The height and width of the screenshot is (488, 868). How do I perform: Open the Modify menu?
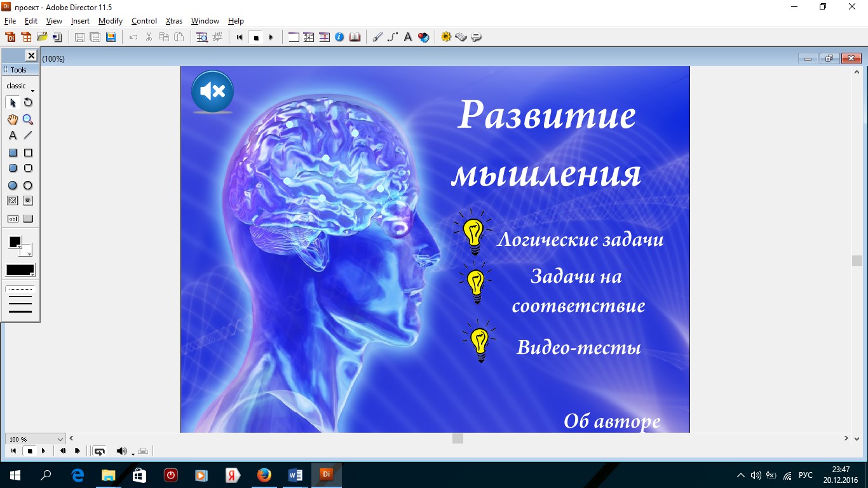(x=111, y=21)
